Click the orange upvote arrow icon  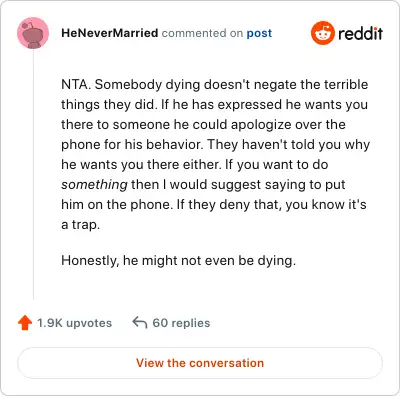pos(25,323)
